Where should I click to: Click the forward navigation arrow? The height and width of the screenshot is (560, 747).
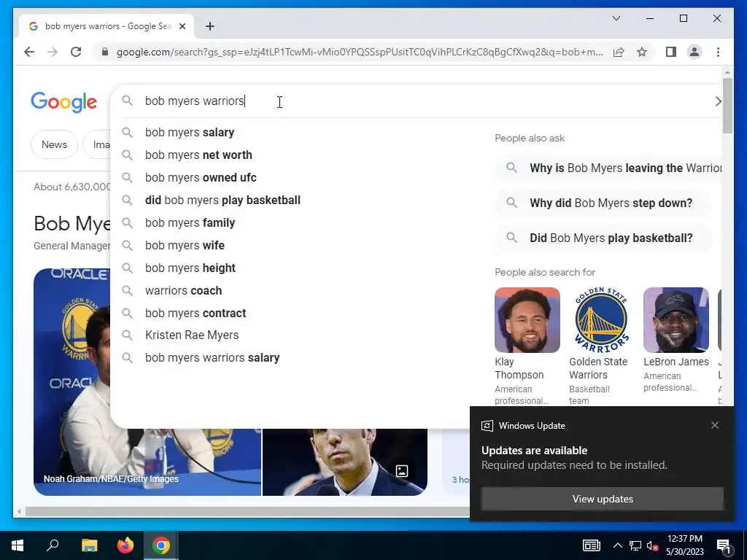pos(53,52)
